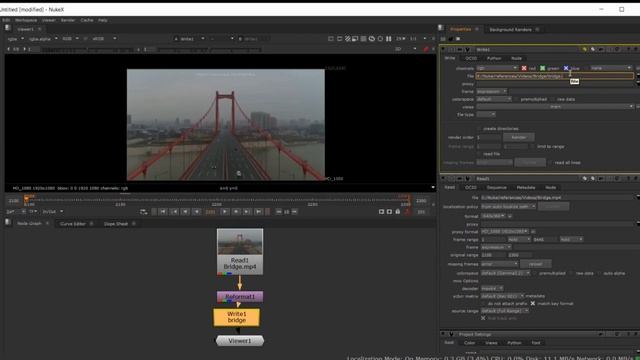Click the reload button in Read1

536,264
